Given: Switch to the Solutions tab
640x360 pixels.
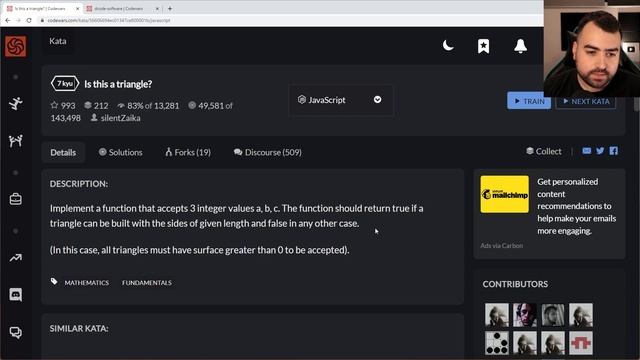Looking at the screenshot, I should pyautogui.click(x=120, y=152).
